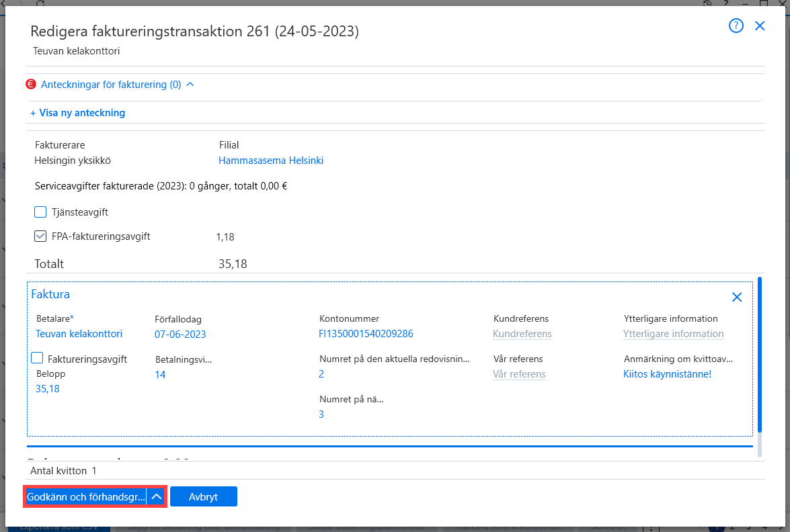Screen dimensions: 790x532
Task: Remove the Faktura section with X
Action: (737, 297)
